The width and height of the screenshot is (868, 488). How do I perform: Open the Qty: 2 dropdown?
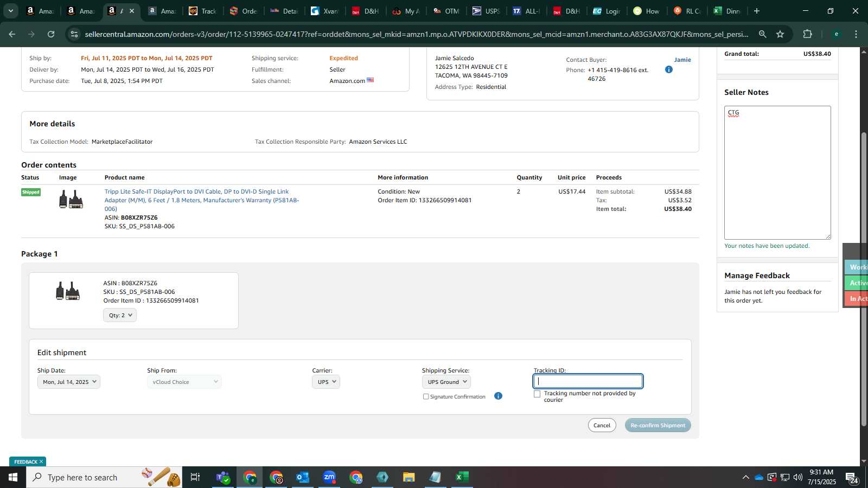120,315
